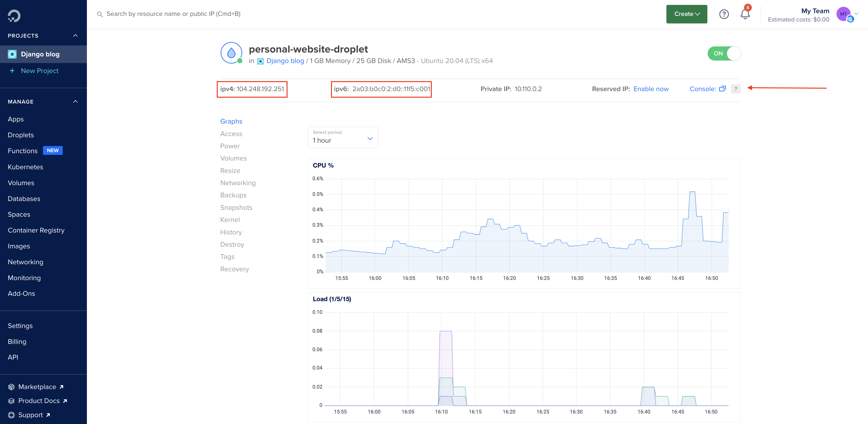
Task: Open Kubernetes in the sidebar
Action: [x=25, y=167]
